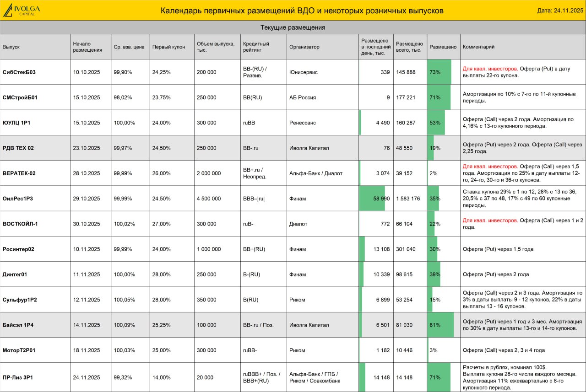The image size is (586, 392).
Task: Click the 73% green progress bar
Action: tap(439, 72)
